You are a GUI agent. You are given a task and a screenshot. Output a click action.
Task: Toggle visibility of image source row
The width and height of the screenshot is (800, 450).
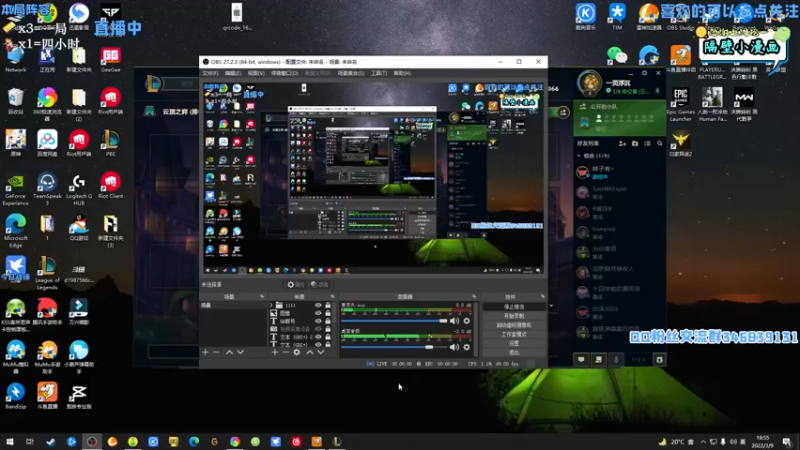(x=318, y=313)
